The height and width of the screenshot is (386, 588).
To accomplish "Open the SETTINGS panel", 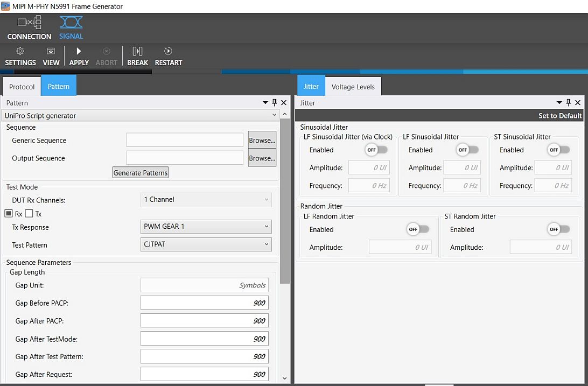I will tap(20, 55).
